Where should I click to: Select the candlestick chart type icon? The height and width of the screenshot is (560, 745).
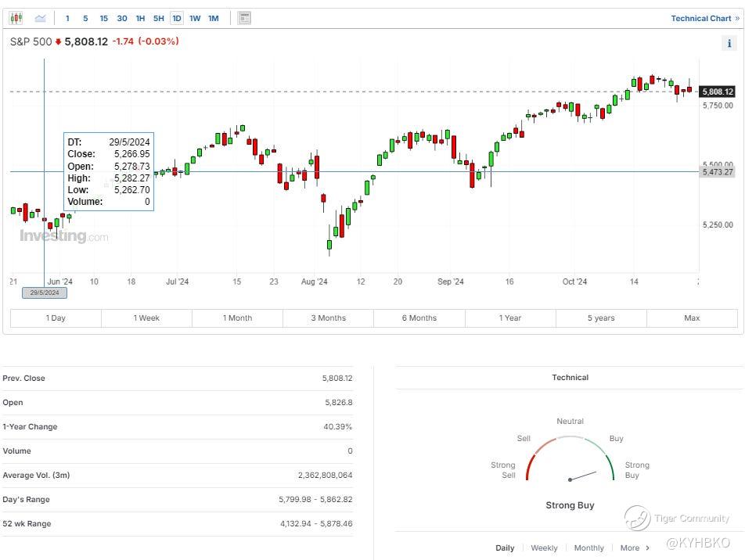[x=16, y=19]
